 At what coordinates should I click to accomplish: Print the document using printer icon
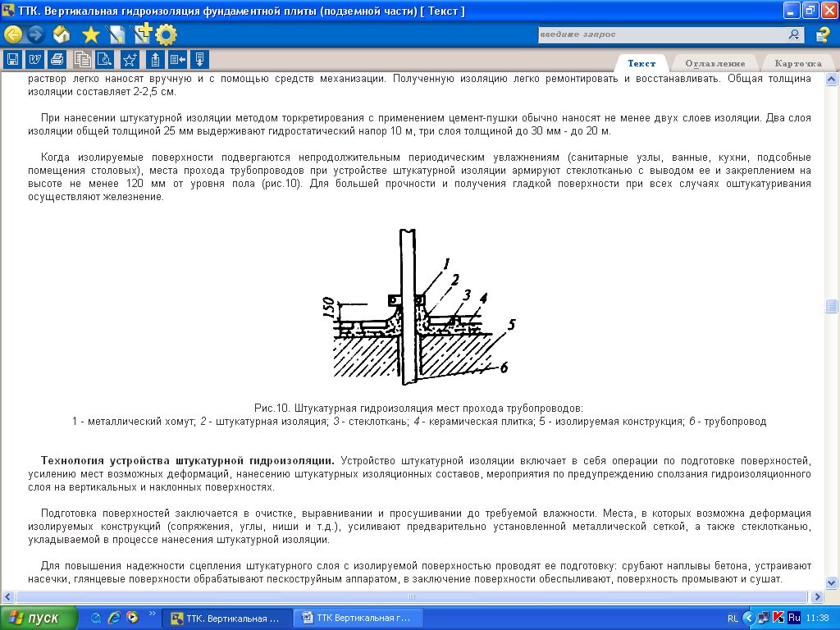(x=57, y=59)
